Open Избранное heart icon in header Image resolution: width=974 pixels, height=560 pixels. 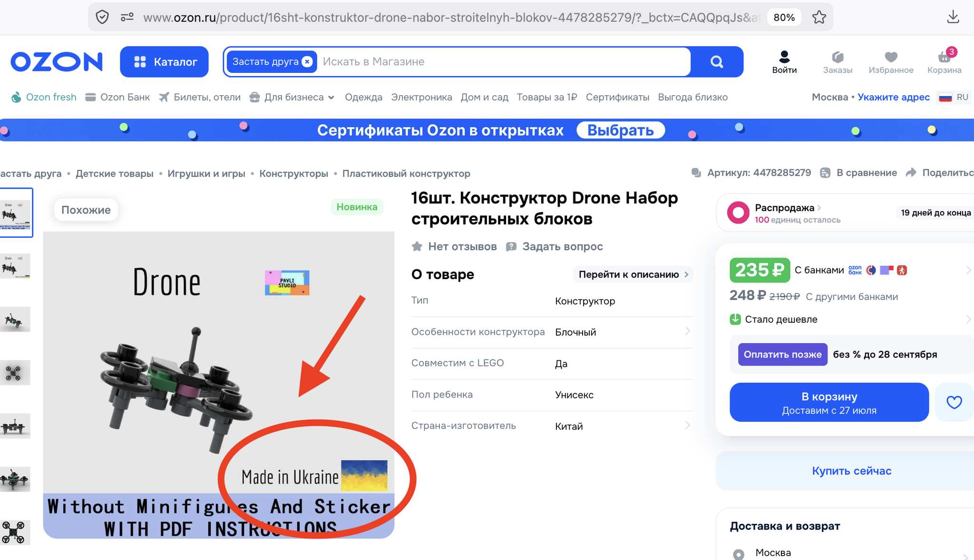tap(891, 62)
